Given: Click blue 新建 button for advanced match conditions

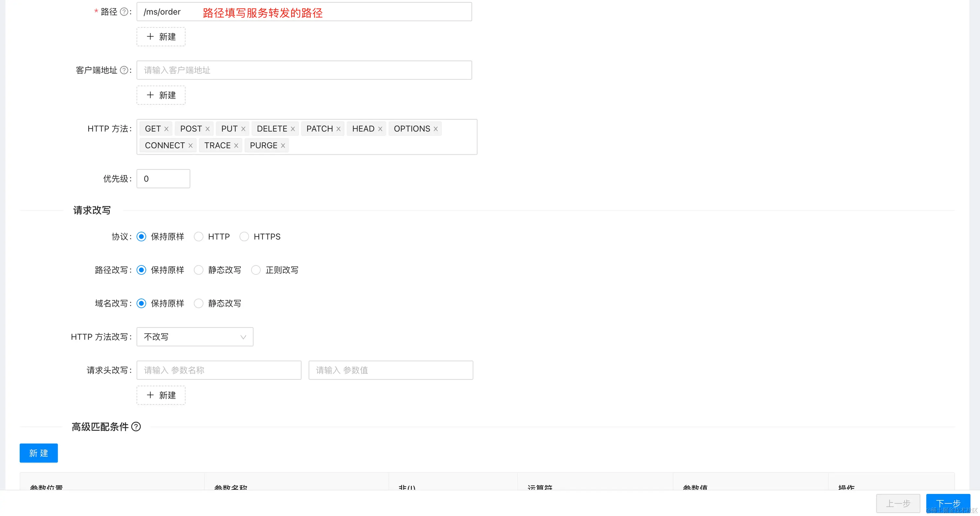Looking at the screenshot, I should coord(39,453).
